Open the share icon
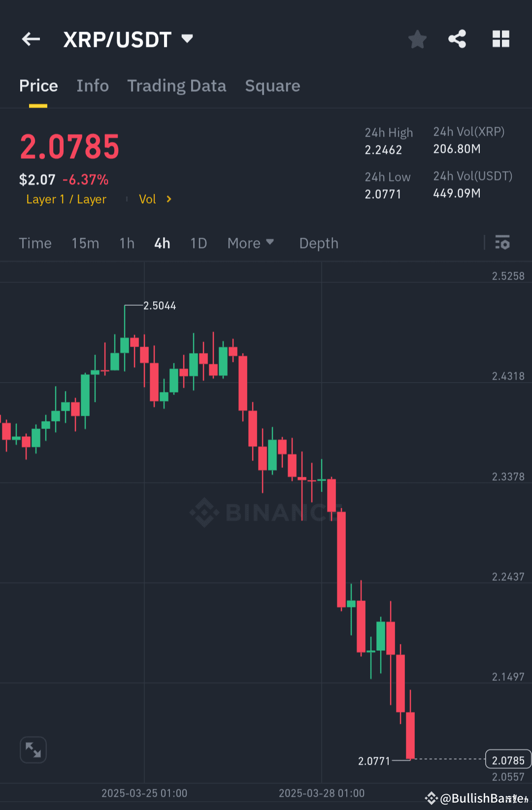The width and height of the screenshot is (532, 810). coord(457,39)
